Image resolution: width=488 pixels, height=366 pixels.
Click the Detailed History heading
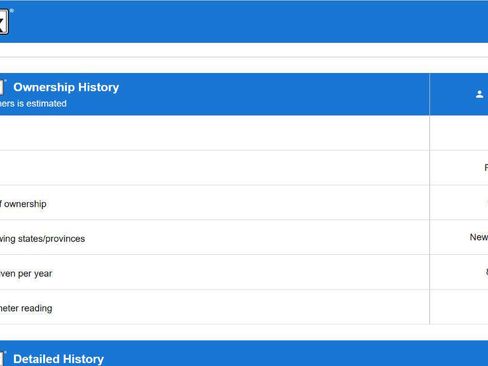pyautogui.click(x=58, y=359)
